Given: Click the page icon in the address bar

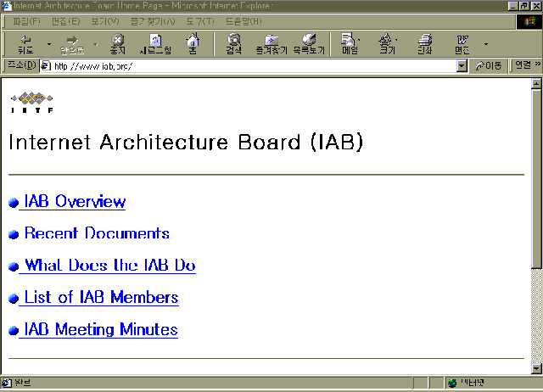Looking at the screenshot, I should [x=46, y=66].
